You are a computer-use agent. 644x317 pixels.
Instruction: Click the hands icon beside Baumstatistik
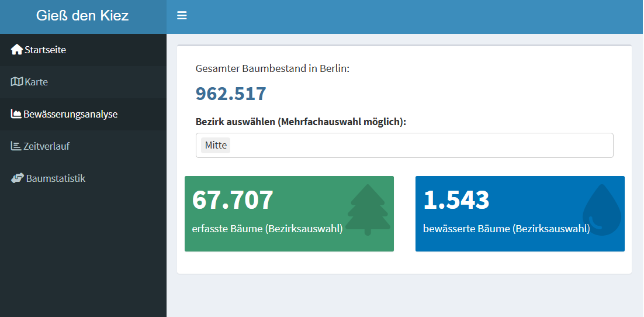tap(18, 178)
